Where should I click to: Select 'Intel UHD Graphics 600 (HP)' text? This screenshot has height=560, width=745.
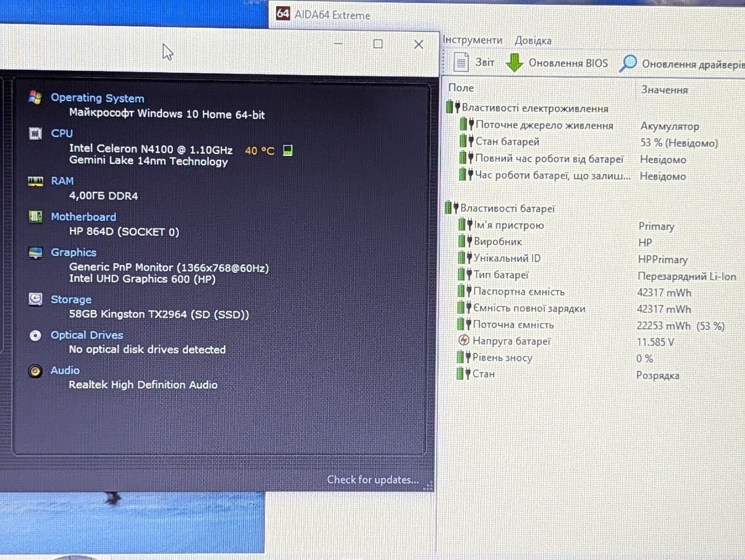[x=142, y=279]
